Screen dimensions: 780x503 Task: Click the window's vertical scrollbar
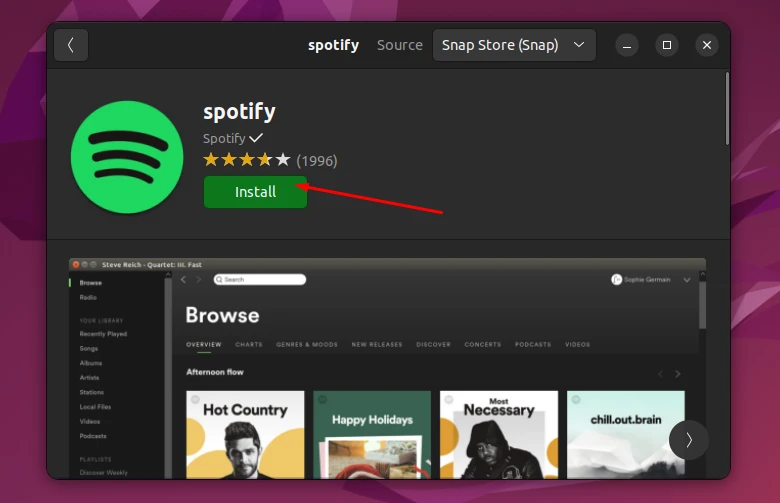click(727, 109)
